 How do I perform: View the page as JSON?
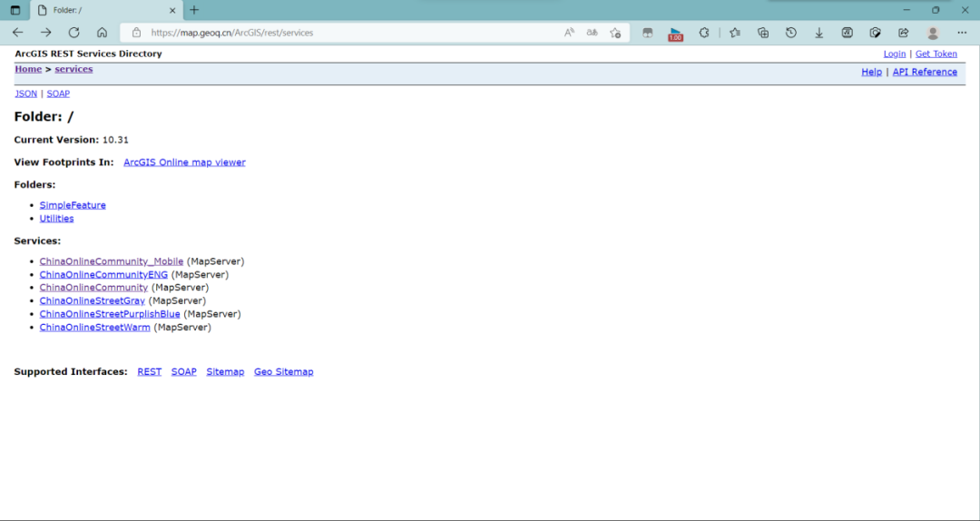pyautogui.click(x=26, y=93)
